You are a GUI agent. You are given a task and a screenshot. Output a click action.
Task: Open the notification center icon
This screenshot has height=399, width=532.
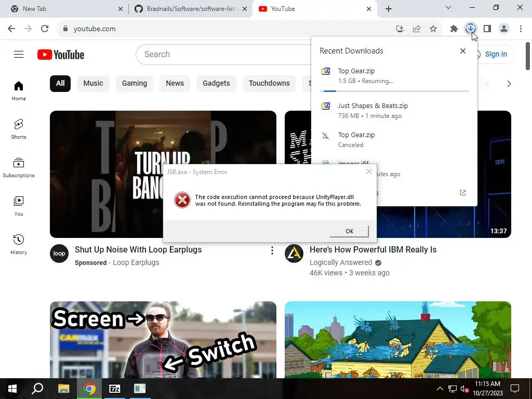click(515, 389)
